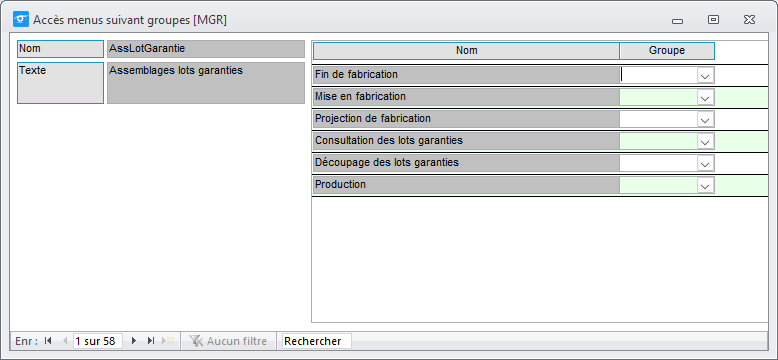
Task: Open Groupe dropdown for Mise en fabrication
Action: click(x=705, y=97)
